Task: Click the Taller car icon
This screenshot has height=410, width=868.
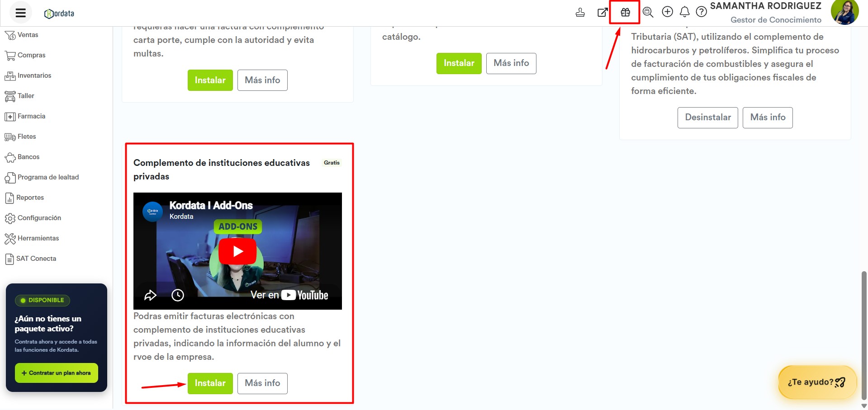Action: click(10, 96)
